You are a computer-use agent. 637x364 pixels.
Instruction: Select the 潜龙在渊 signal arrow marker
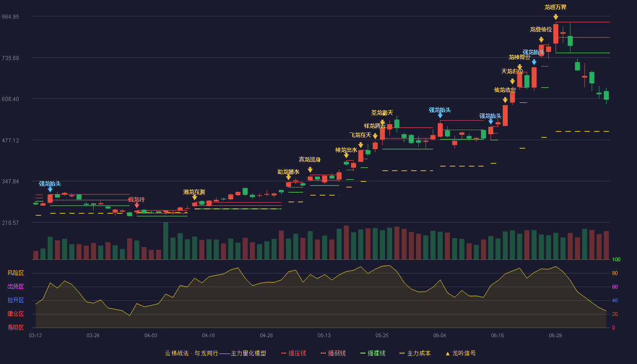[195, 197]
